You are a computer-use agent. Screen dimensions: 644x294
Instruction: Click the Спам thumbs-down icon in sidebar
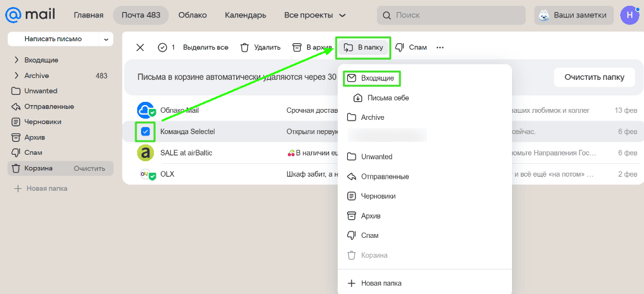[16, 153]
